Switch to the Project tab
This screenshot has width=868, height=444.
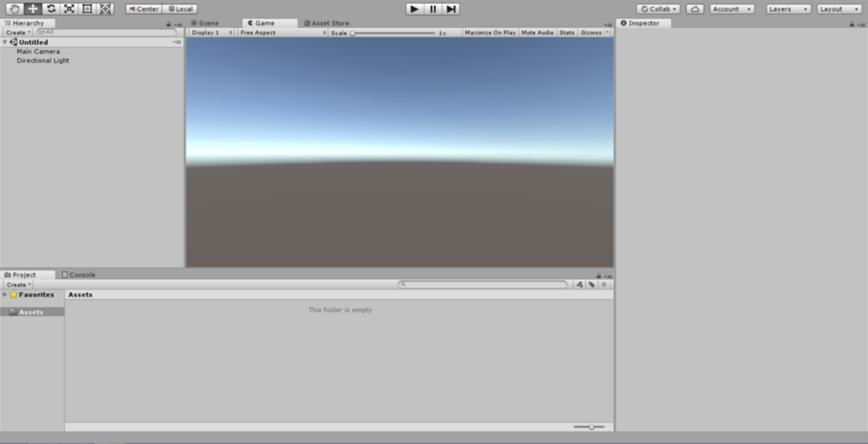[27, 274]
